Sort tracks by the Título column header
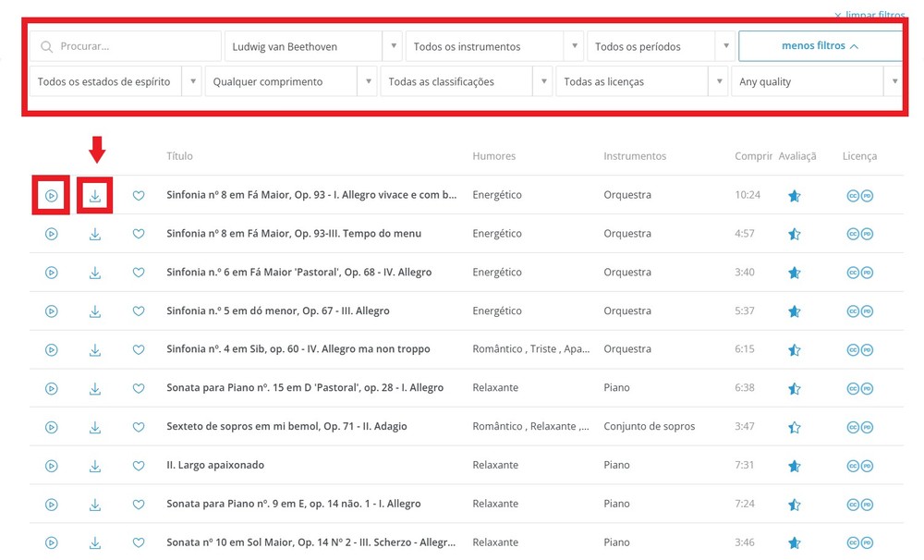Image resolution: width=924 pixels, height=560 pixels. tap(179, 155)
